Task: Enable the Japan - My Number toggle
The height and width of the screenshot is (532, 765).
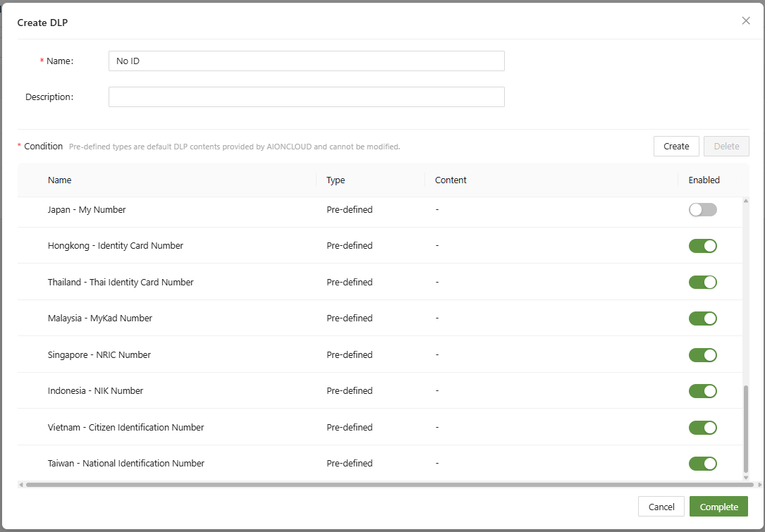Action: [702, 210]
